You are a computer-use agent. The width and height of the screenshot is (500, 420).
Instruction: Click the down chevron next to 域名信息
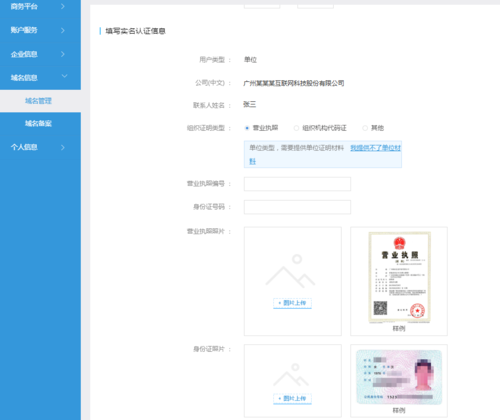64,76
